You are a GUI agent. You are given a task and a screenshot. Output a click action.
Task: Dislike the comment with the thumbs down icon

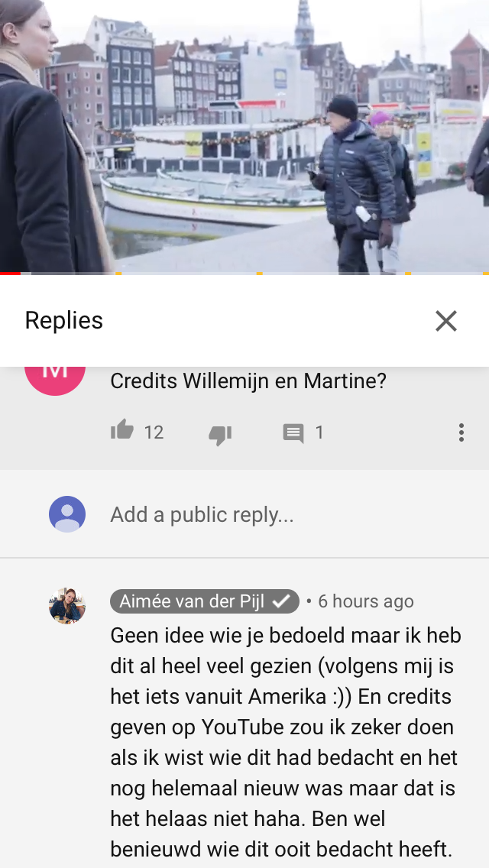[x=220, y=435]
